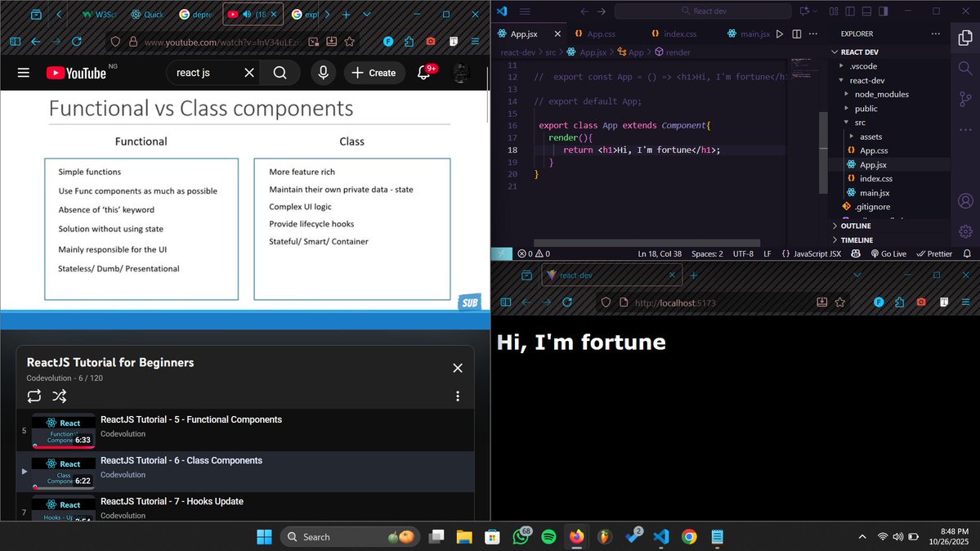This screenshot has width=980, height=551.
Task: Split the VS Code editor right
Action: tap(796, 34)
